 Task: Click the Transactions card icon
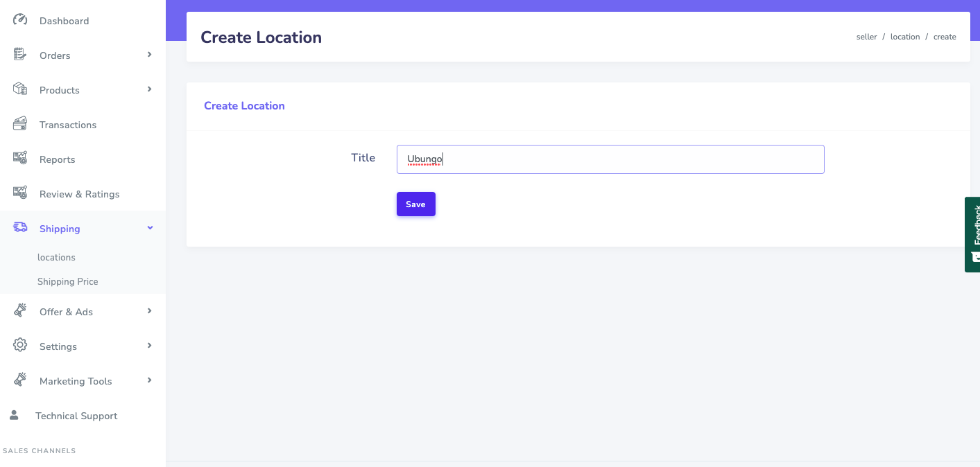point(20,124)
